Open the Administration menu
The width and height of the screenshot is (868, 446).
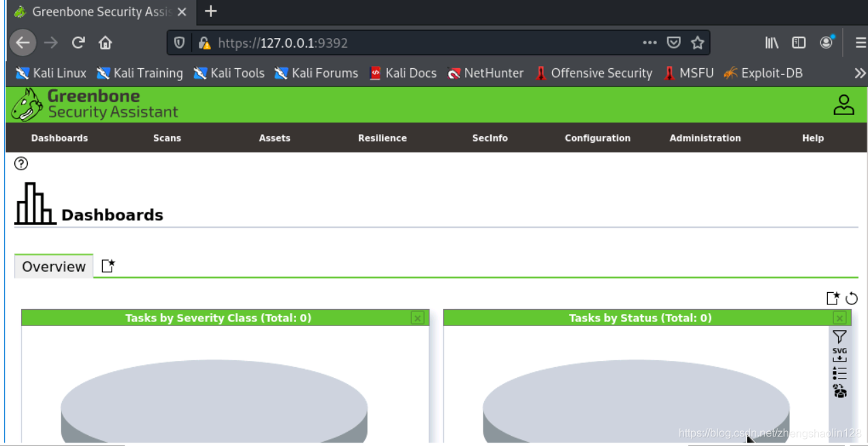705,138
